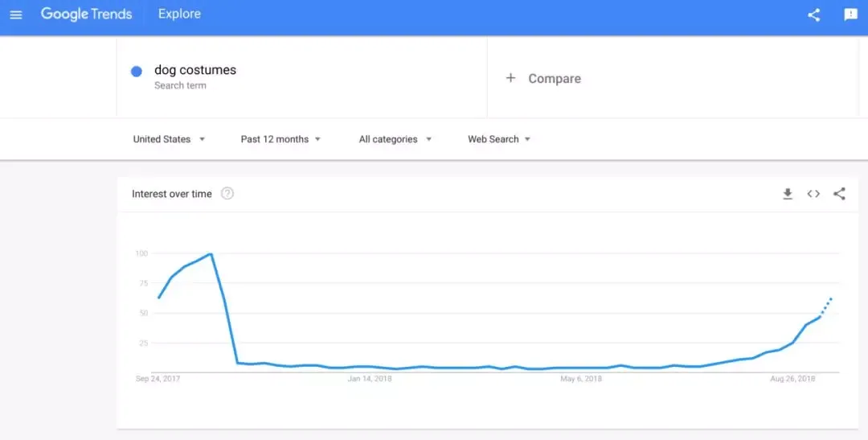
Task: Download the Interest over time CSV
Action: tap(787, 193)
